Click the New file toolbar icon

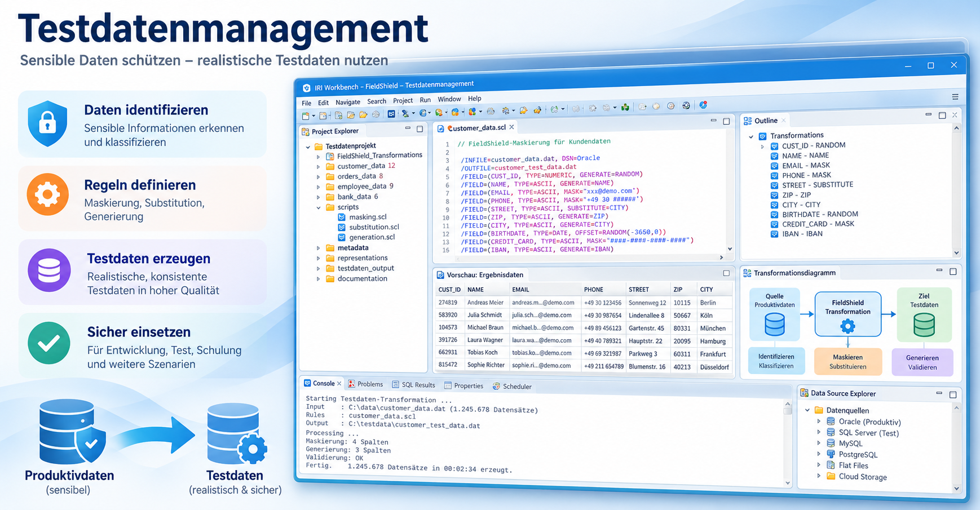[x=306, y=115]
